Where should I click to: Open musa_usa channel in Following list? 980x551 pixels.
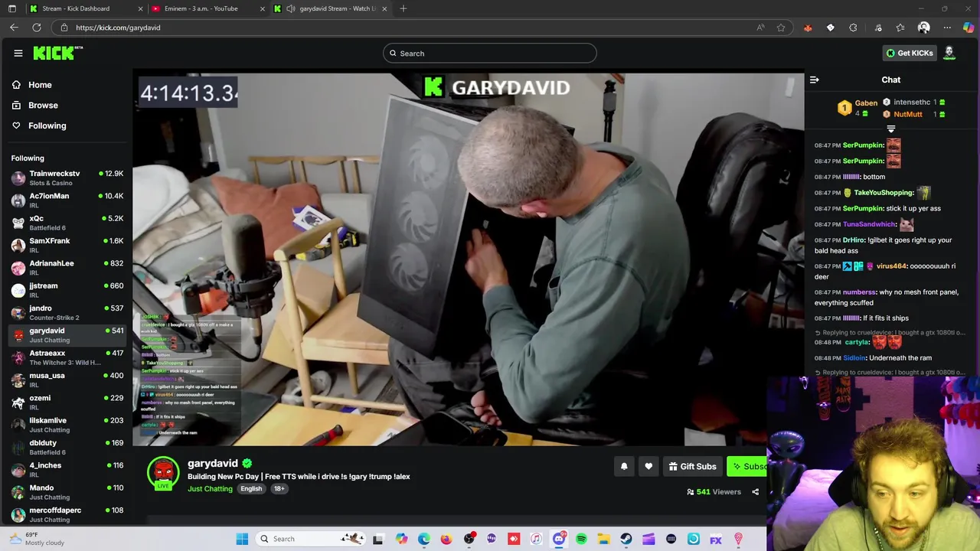[x=67, y=380]
